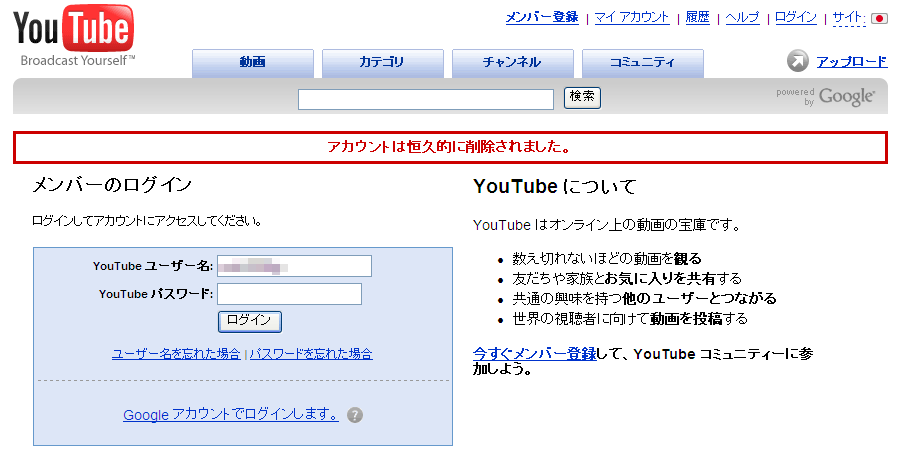Open the ヘルプ link

point(742,17)
